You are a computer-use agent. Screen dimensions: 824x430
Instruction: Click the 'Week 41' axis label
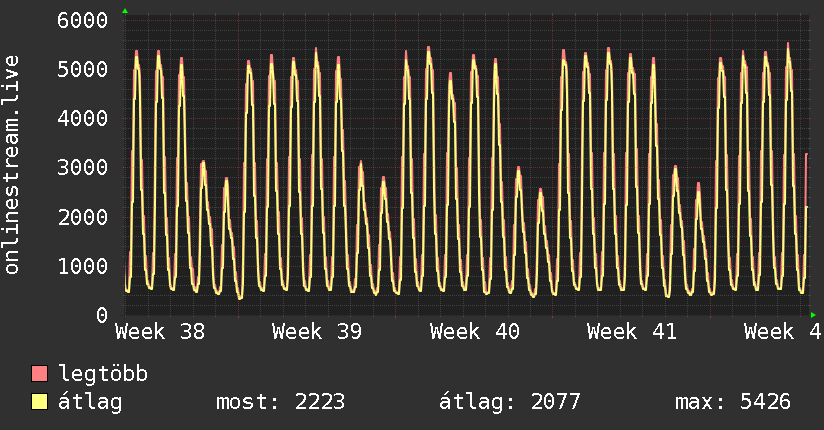632,332
